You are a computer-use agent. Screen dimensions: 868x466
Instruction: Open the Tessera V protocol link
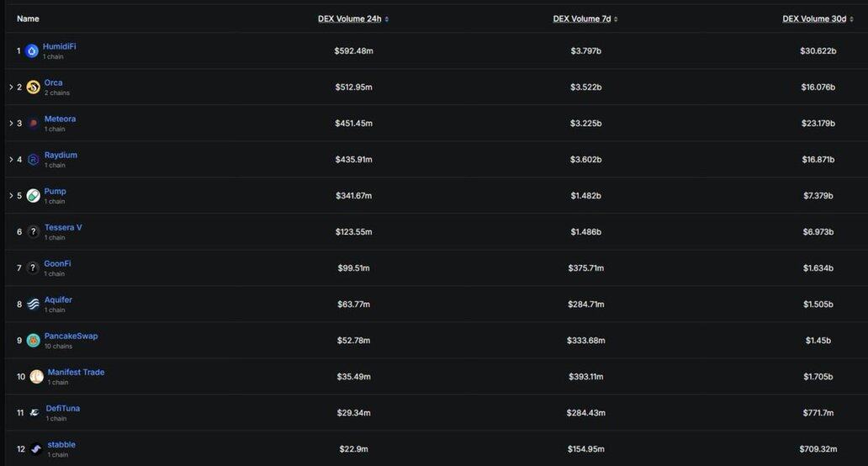[x=63, y=227]
